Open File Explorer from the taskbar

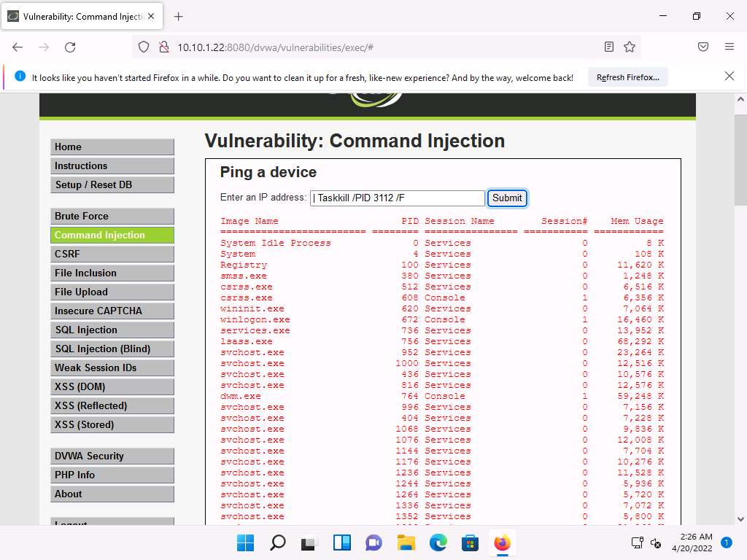[x=406, y=543]
